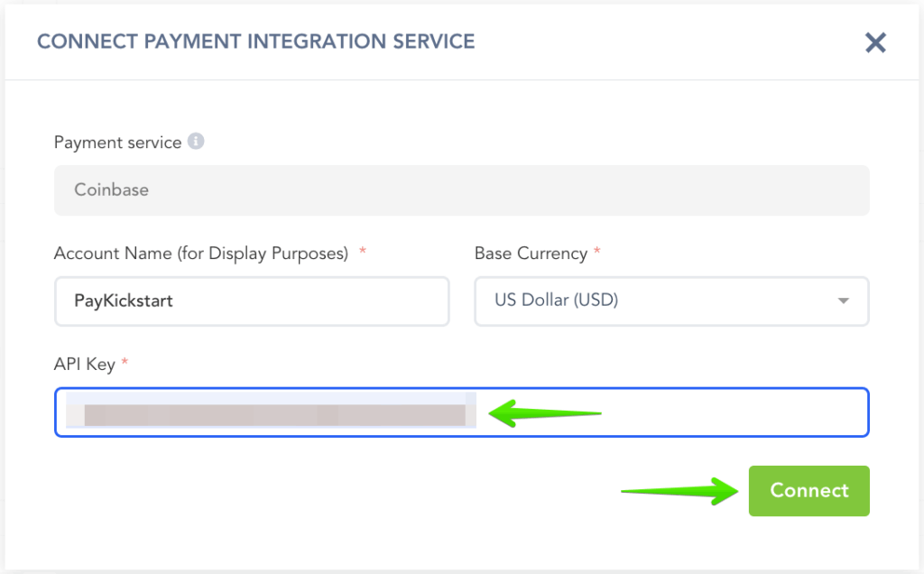The image size is (924, 574).
Task: Click the green arrow pointing at Connect
Action: pos(678,491)
